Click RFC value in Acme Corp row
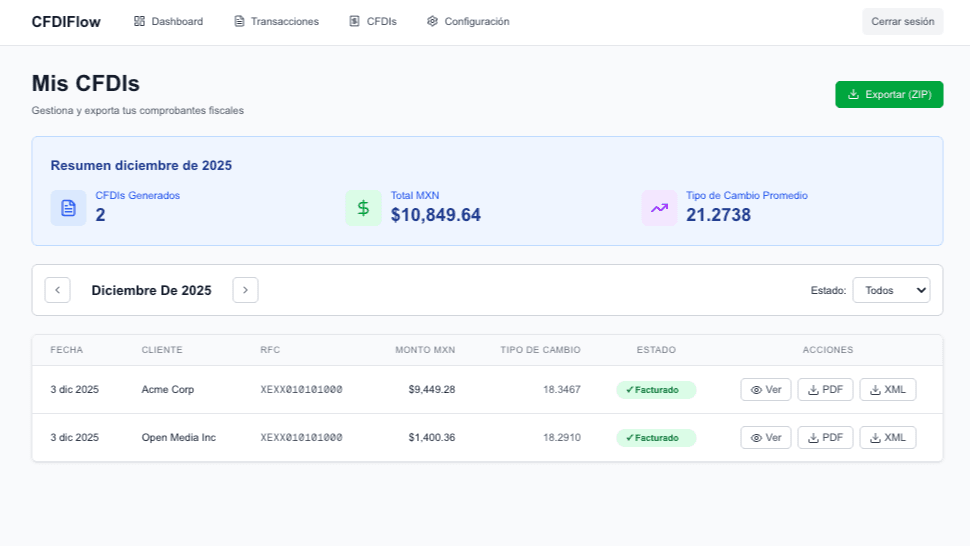Viewport: 970px width, 546px height. (301, 390)
